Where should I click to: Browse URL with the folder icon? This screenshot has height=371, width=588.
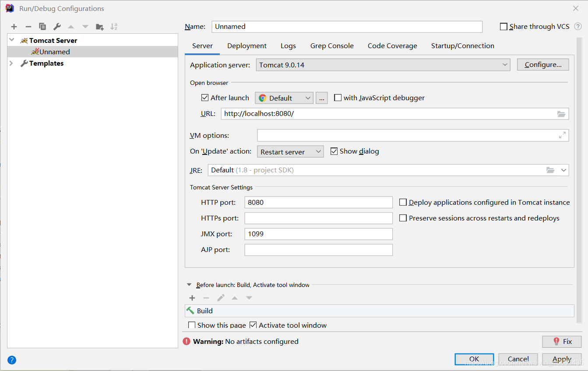pos(561,114)
